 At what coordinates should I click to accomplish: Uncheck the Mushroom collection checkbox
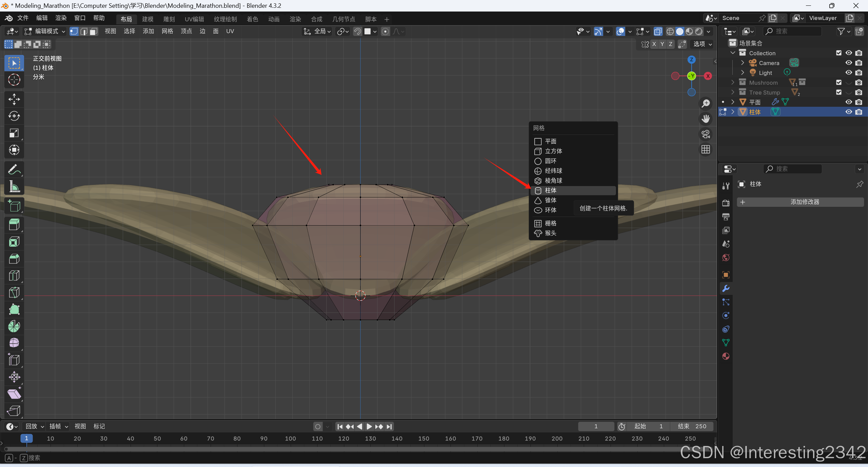[x=839, y=82]
